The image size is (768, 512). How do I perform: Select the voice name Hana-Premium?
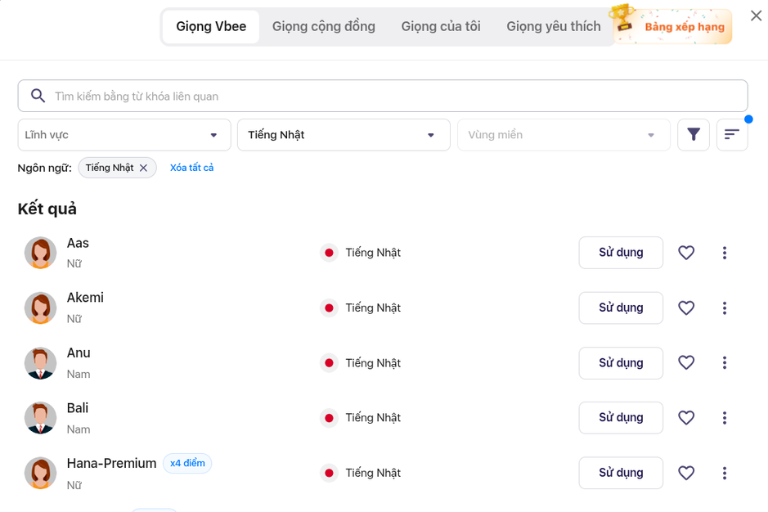(x=111, y=463)
